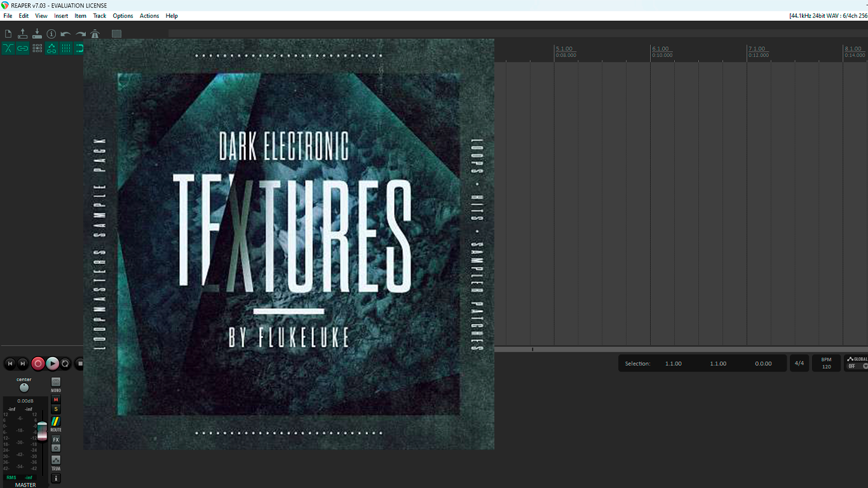Open the Options menu
The image size is (868, 488).
pyautogui.click(x=123, y=16)
